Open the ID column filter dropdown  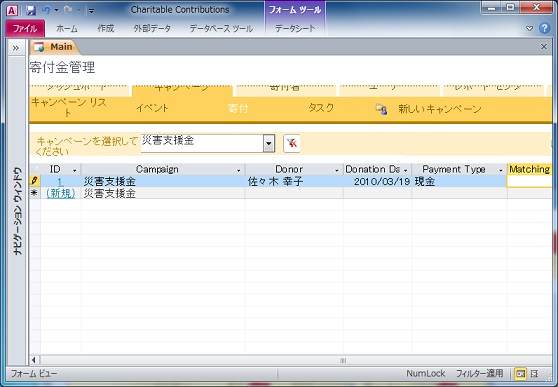tap(74, 170)
